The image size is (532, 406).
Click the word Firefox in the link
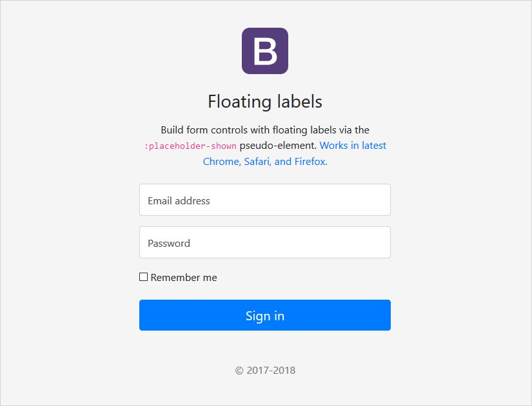[311, 162]
